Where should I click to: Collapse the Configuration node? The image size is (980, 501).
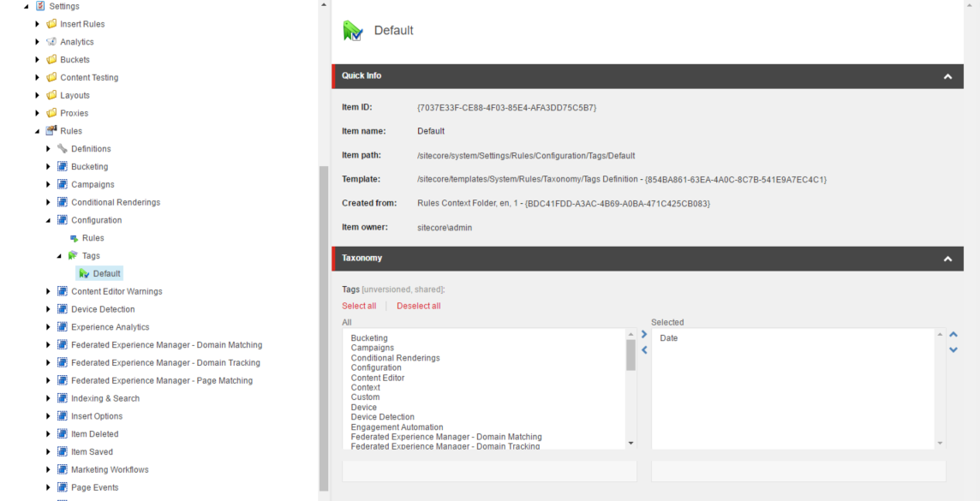48,220
